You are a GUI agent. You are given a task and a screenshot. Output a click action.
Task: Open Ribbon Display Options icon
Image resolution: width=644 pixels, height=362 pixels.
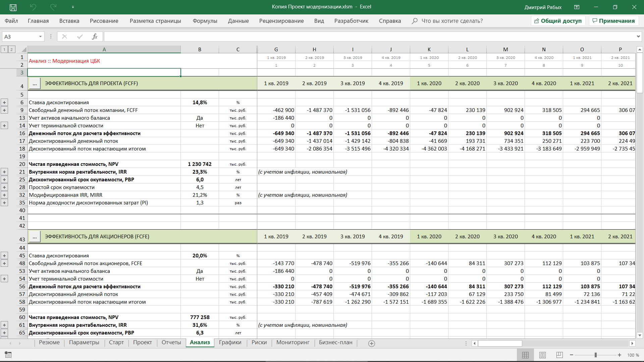(577, 7)
